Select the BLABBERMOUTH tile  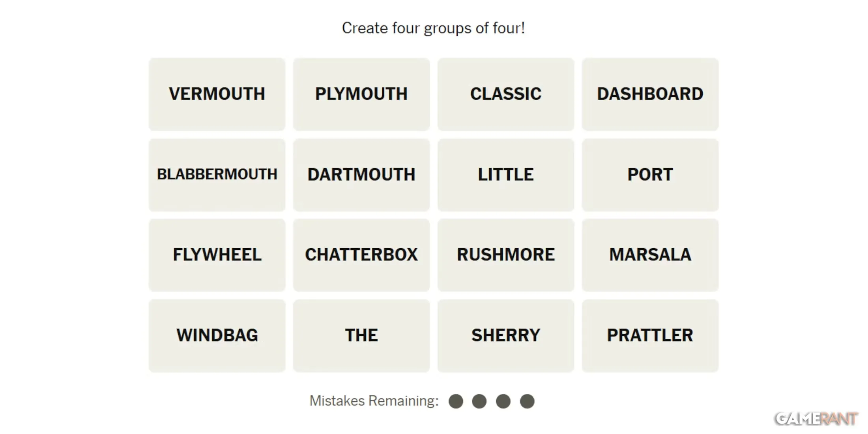217,175
